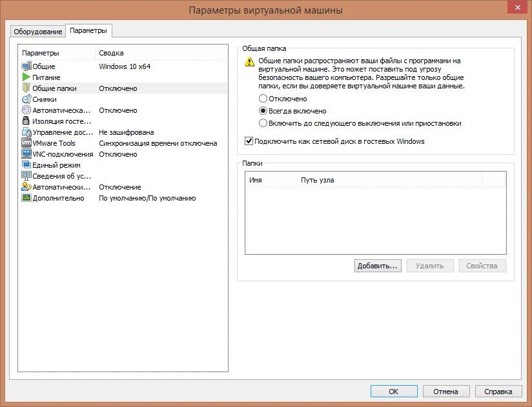Click the Путь узла column header
The height and width of the screenshot is (407, 532).
click(x=316, y=181)
